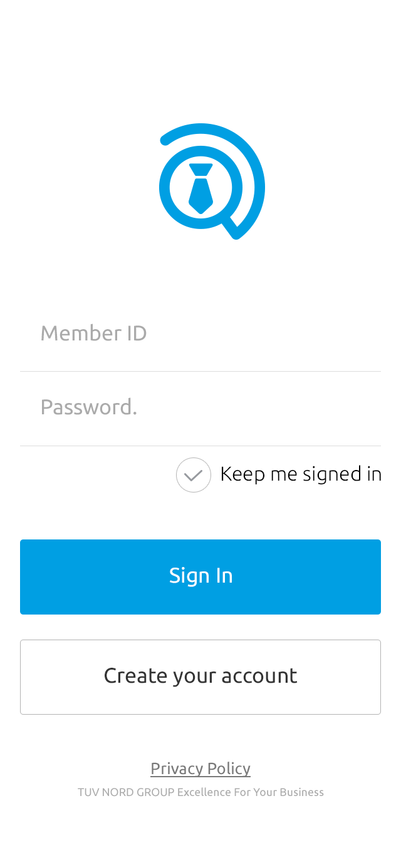Enable the Keep me signed in checkbox
This screenshot has height=868, width=401.
coord(194,475)
